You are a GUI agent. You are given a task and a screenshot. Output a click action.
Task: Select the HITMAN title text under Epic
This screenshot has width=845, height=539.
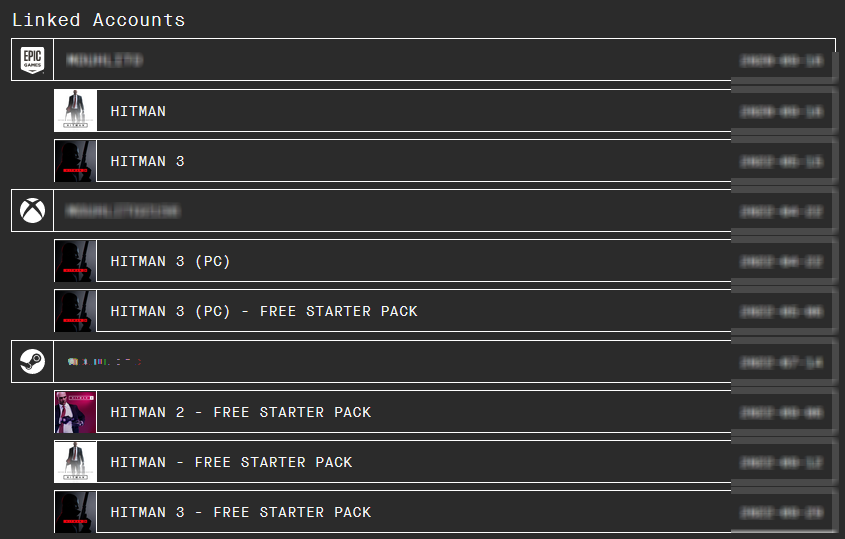point(138,111)
